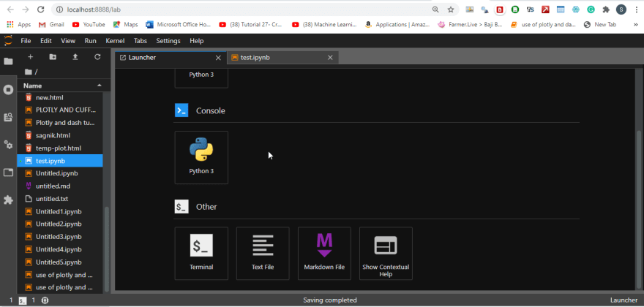644x307 pixels.
Task: Open the Kernel menu
Action: [115, 41]
